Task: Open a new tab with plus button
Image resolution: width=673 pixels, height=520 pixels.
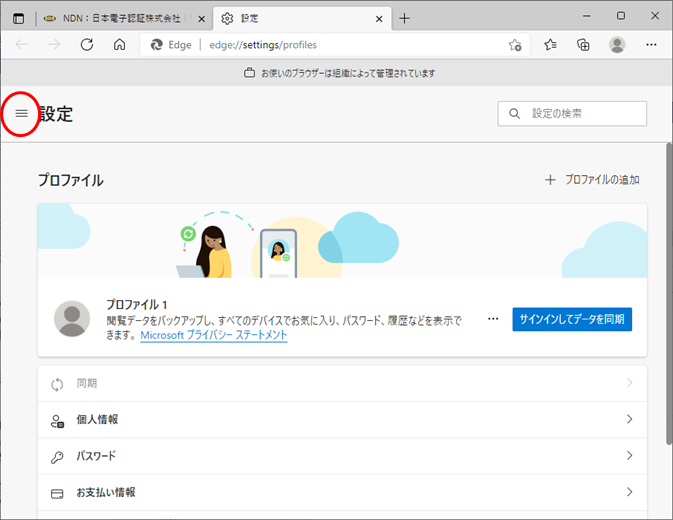Action: [x=404, y=18]
